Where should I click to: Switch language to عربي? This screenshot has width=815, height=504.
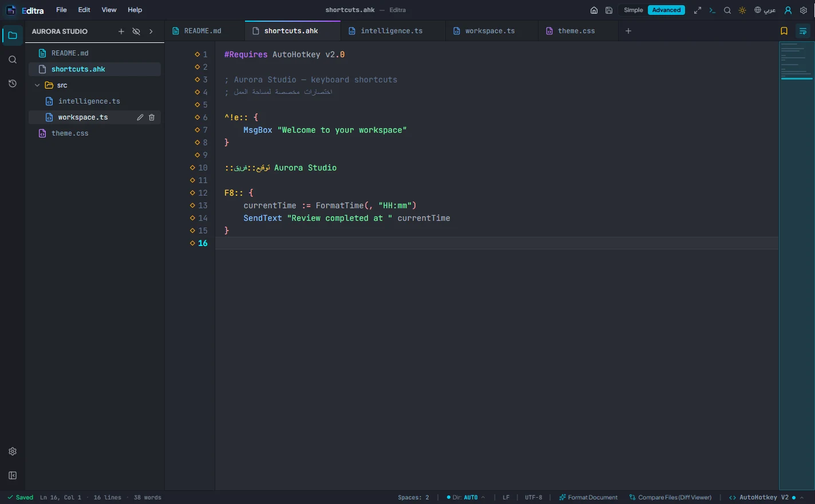coord(765,10)
